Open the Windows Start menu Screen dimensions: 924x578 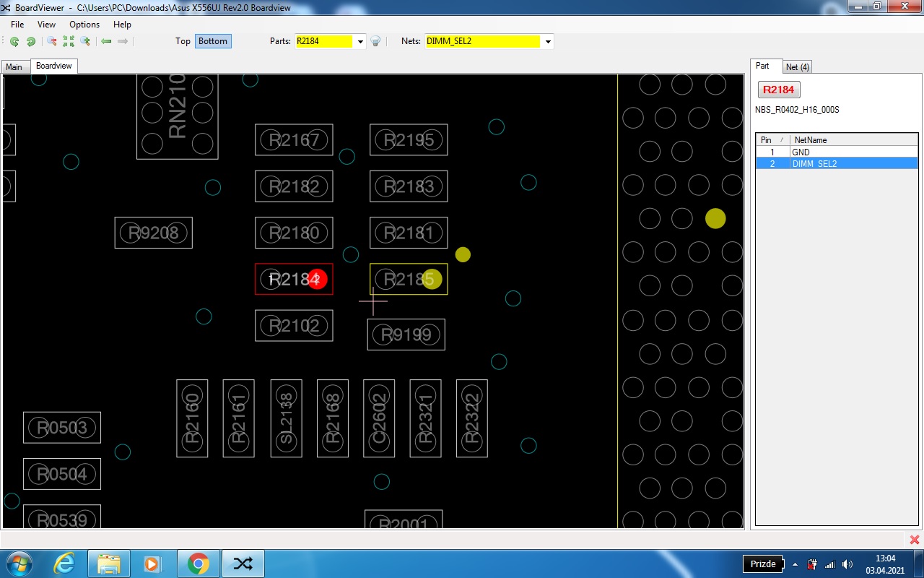[19, 564]
